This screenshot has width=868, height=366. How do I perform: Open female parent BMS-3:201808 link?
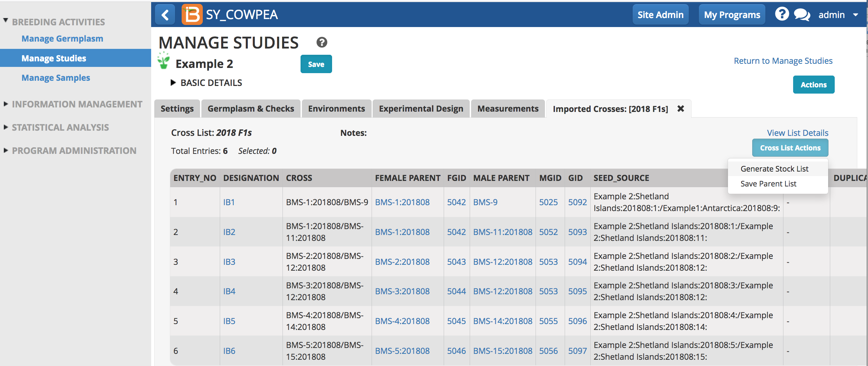[x=402, y=291]
